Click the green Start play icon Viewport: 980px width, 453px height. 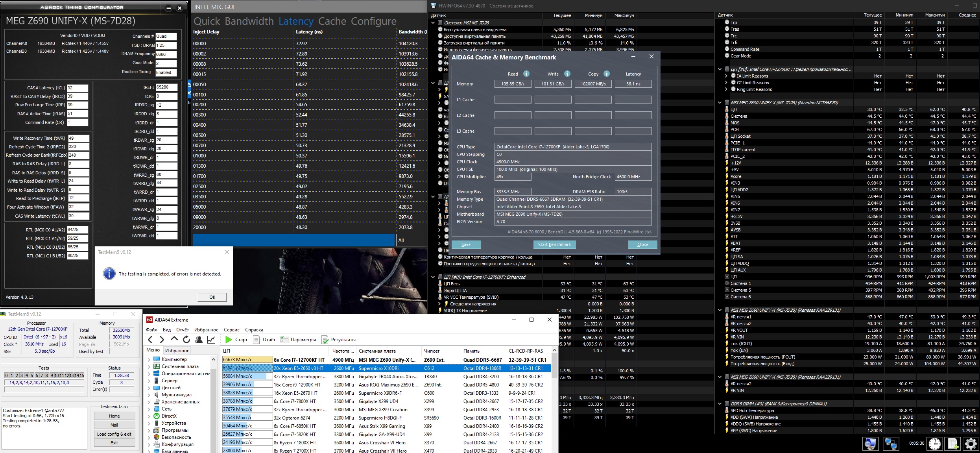[x=229, y=339]
